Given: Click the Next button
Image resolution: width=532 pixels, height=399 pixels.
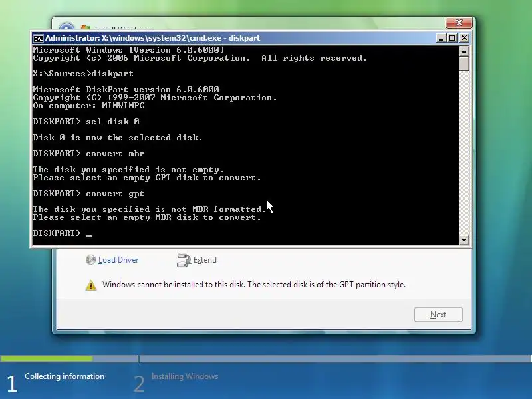Looking at the screenshot, I should coord(438,315).
